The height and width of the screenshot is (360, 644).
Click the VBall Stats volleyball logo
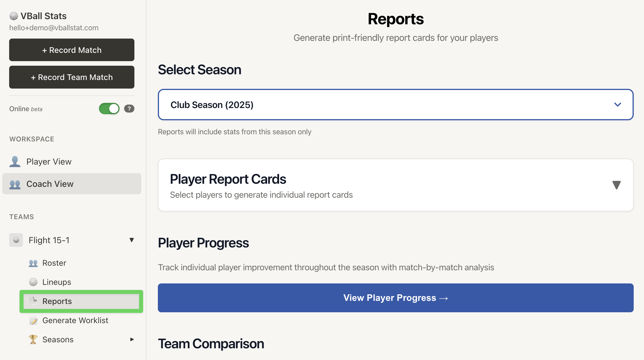pos(13,16)
